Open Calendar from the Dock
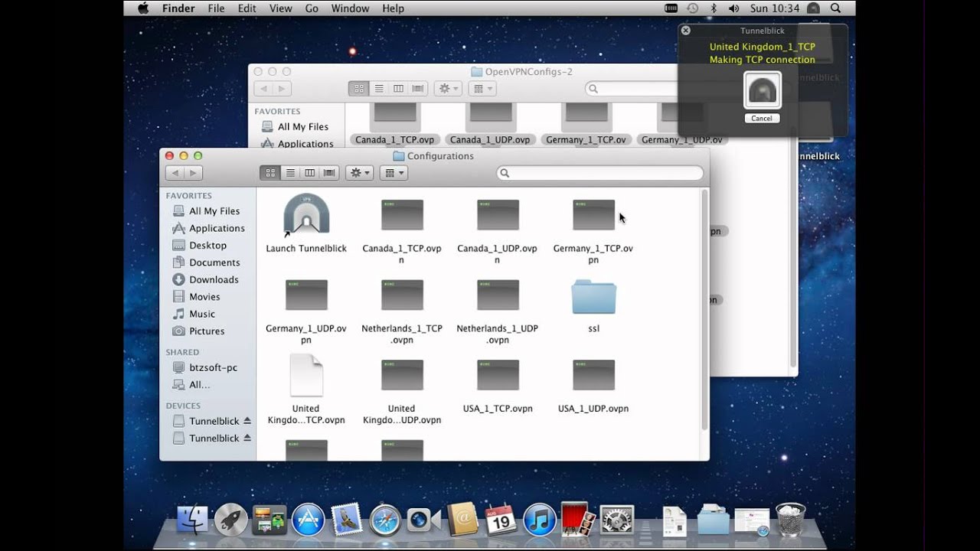This screenshot has height=551, width=980. [501, 520]
